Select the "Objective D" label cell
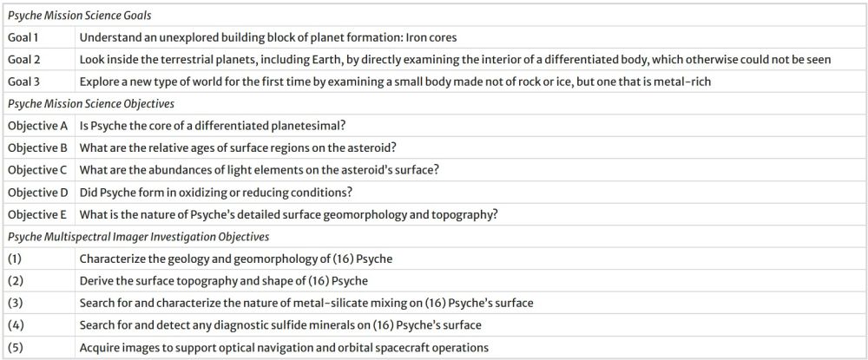 point(37,192)
